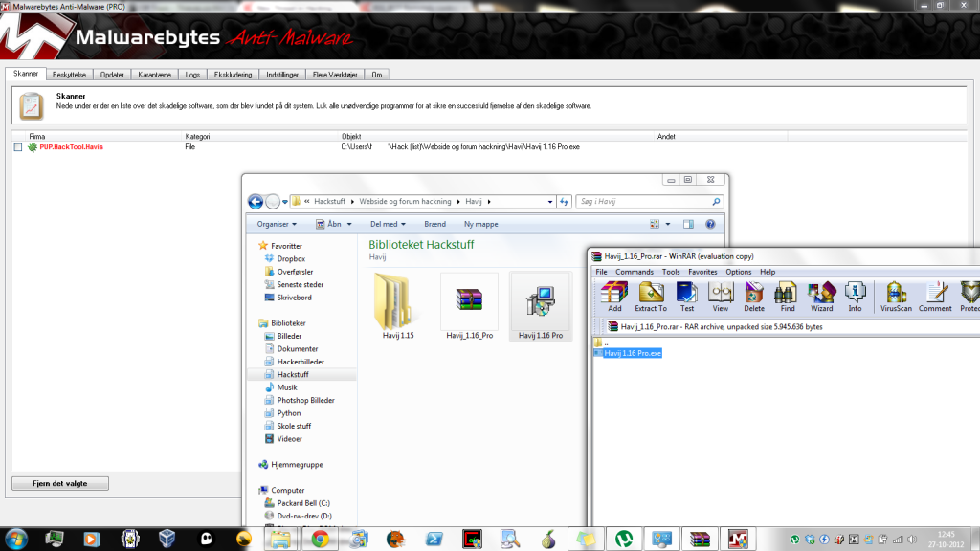This screenshot has height=551, width=980.
Task: Select the PUP.HackTool.Havis detection name
Action: point(71,147)
